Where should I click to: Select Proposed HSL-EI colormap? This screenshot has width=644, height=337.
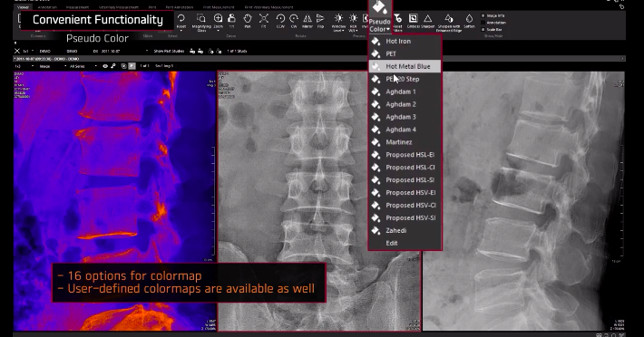click(x=405, y=155)
